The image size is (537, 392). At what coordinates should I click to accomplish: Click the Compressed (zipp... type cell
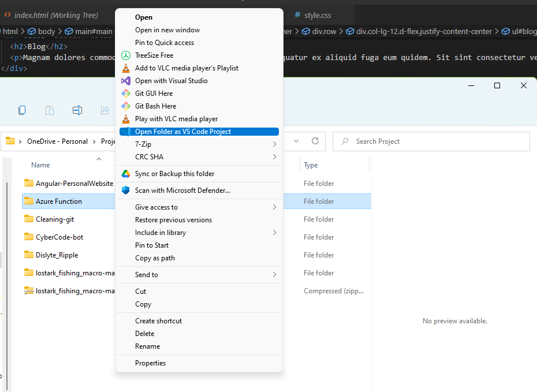(334, 290)
